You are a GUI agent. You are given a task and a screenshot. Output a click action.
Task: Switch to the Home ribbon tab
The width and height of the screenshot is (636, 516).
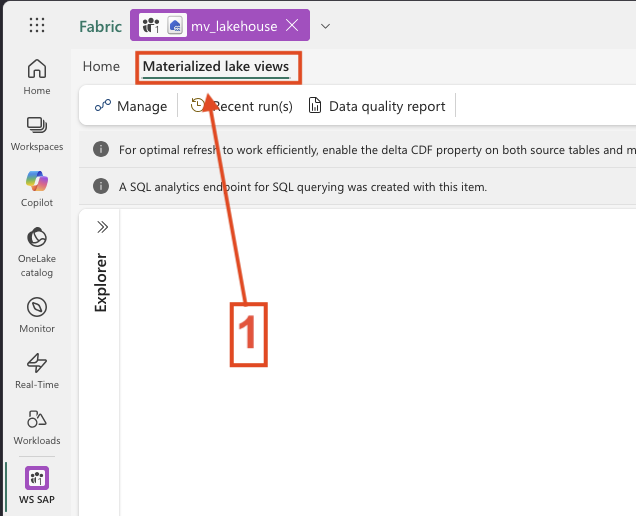point(101,67)
